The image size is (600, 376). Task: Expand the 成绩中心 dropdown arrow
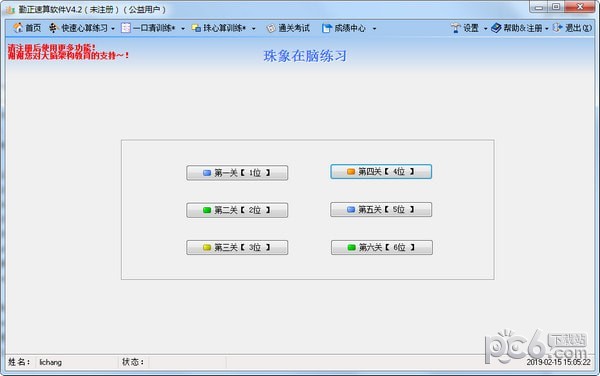[374, 28]
